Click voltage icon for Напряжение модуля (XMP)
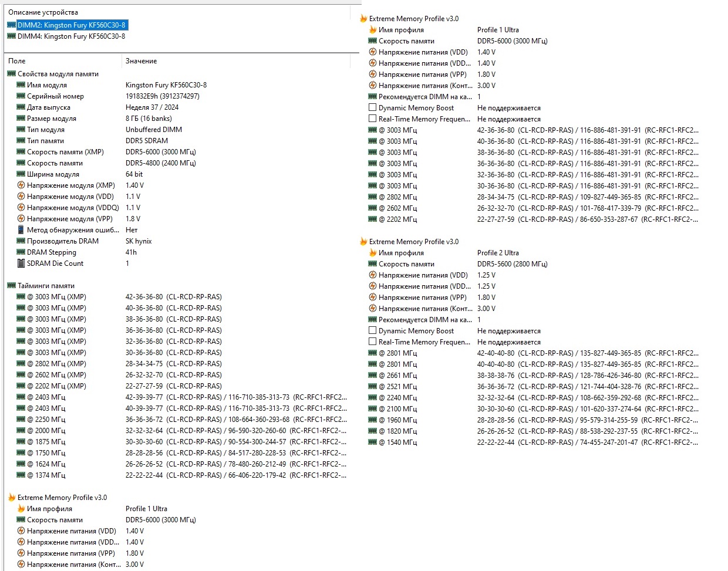 [21, 185]
